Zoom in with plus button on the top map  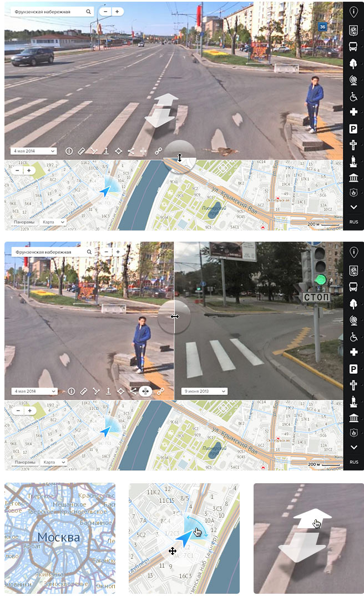pos(29,171)
